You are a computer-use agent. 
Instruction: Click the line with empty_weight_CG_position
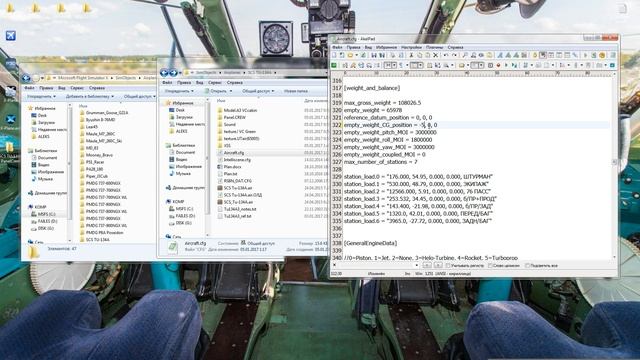click(x=390, y=125)
